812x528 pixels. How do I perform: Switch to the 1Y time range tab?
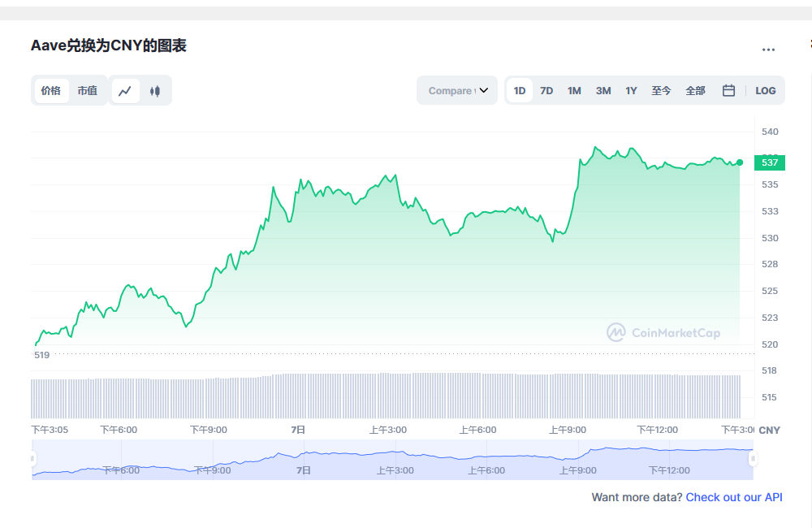coord(631,90)
